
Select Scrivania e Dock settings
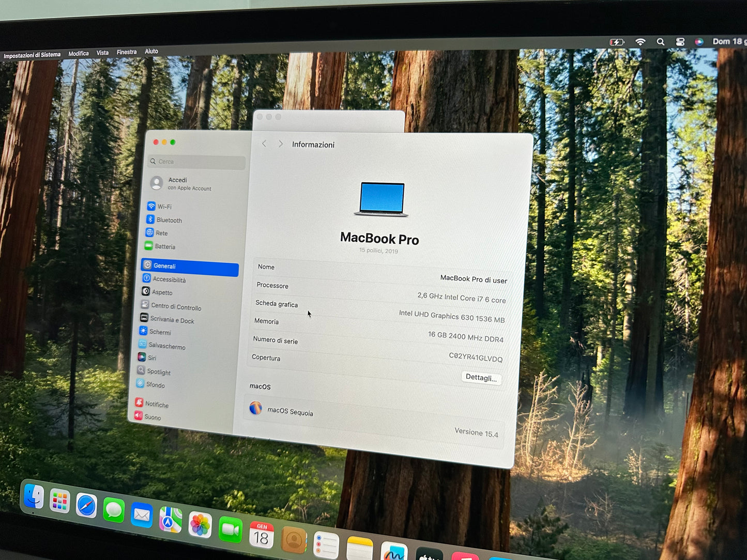coord(172,320)
